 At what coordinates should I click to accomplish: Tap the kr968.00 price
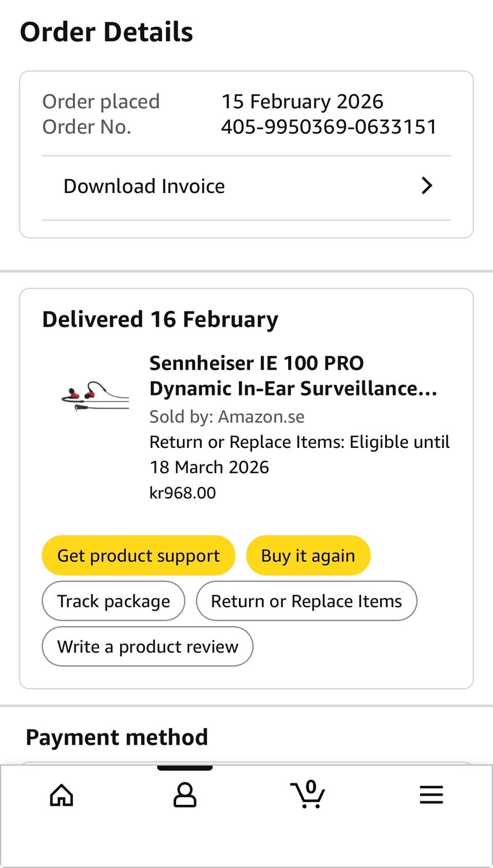pos(182,493)
